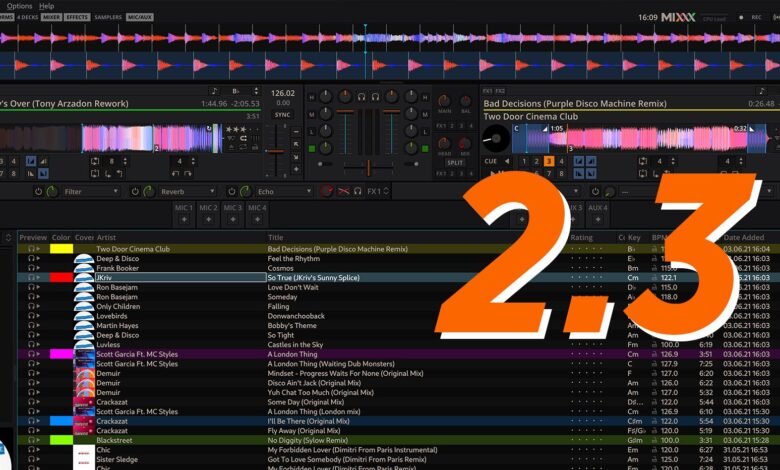Click AUX 4 plus icon
The image size is (780, 470).
tap(598, 219)
